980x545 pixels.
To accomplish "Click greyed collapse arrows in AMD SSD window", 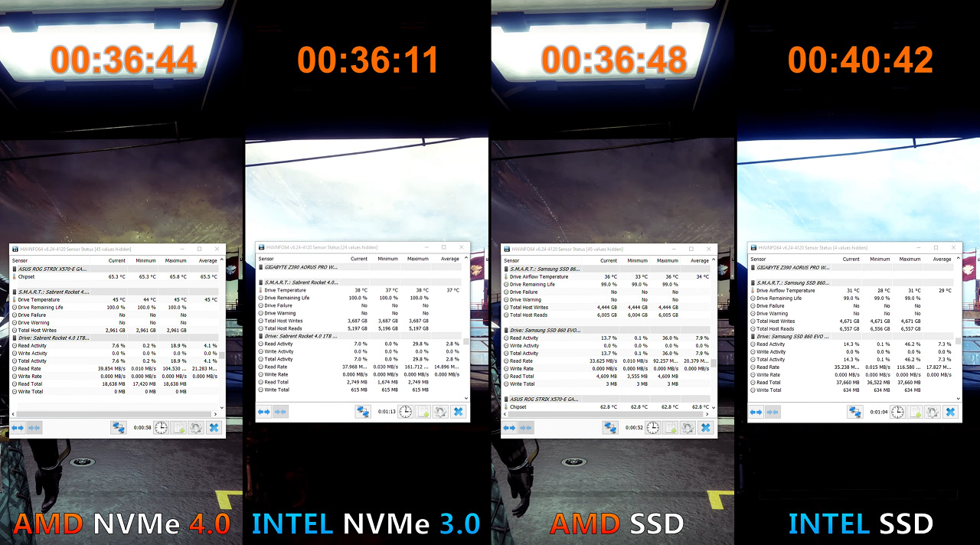I will [527, 427].
